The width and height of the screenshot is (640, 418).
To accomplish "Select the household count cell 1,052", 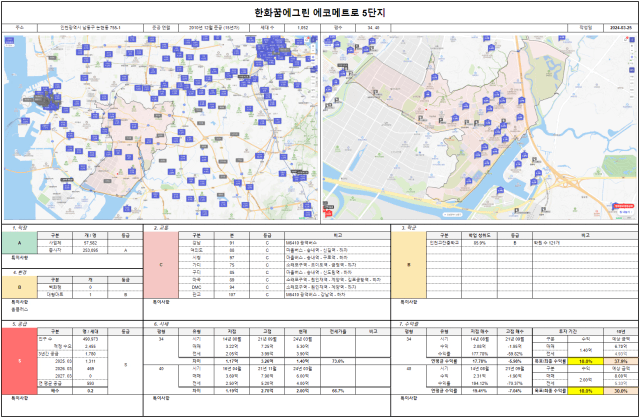I will (x=302, y=28).
